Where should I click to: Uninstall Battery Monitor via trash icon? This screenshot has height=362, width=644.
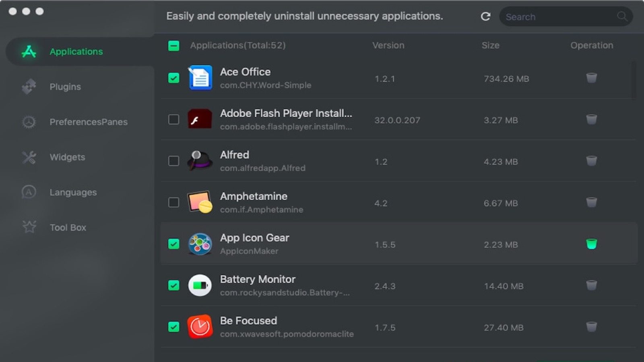click(x=591, y=285)
